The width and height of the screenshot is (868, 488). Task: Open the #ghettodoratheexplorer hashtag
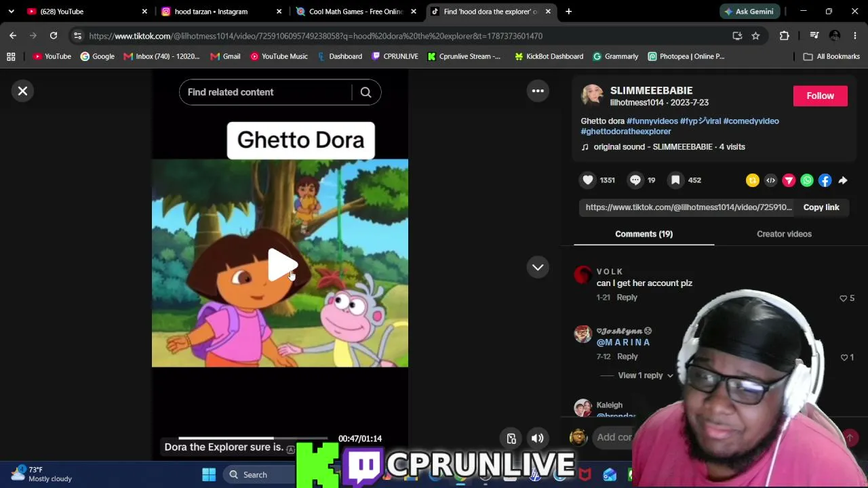[626, 131]
